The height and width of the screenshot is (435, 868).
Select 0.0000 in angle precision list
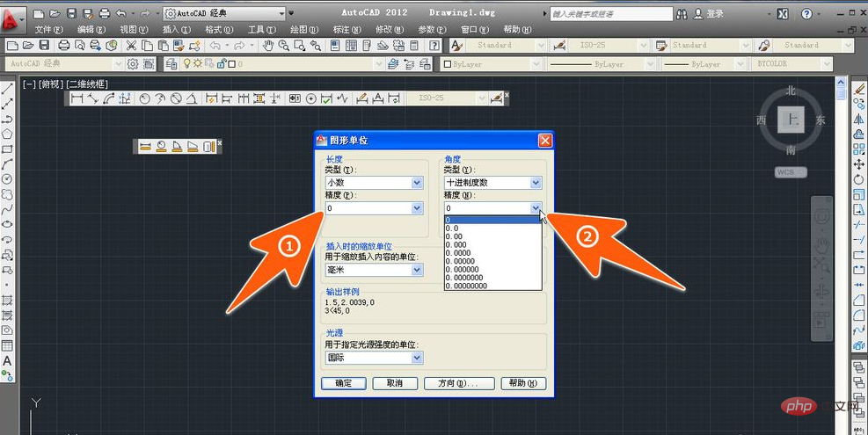point(492,253)
